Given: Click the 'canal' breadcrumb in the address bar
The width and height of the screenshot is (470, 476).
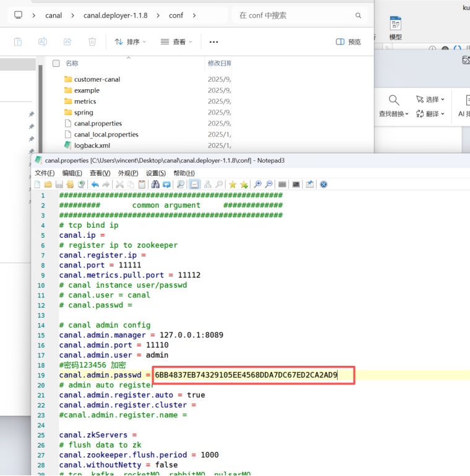Looking at the screenshot, I should click(x=53, y=15).
